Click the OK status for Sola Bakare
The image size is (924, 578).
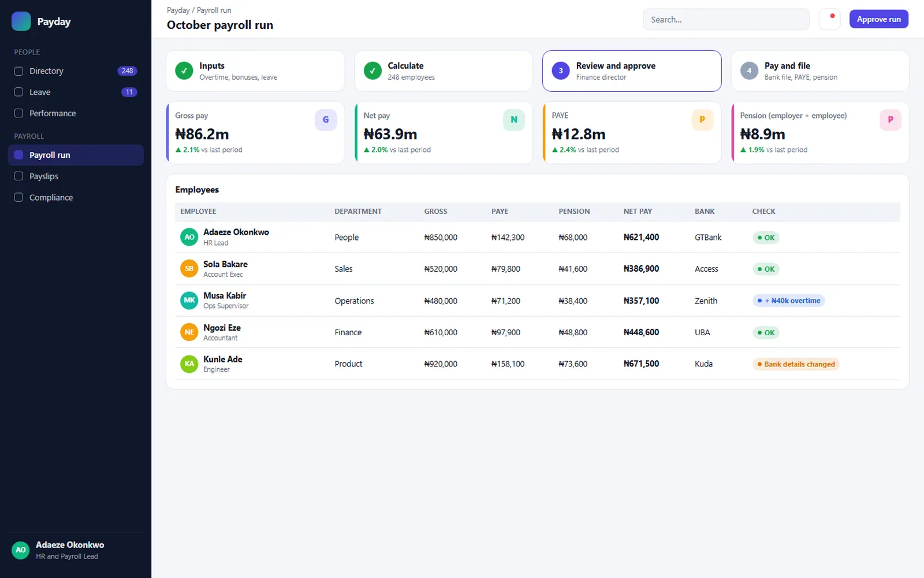tap(766, 269)
